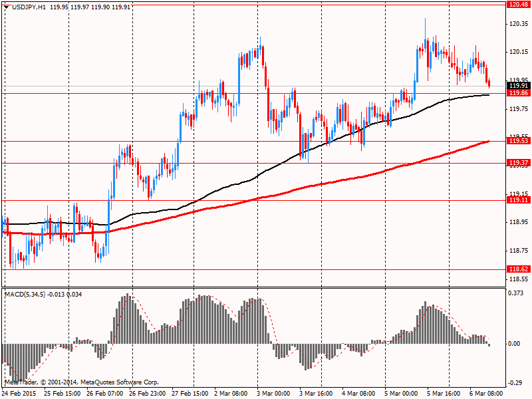Click the red 120.48 price level label
The image size is (532, 399).
519,5
